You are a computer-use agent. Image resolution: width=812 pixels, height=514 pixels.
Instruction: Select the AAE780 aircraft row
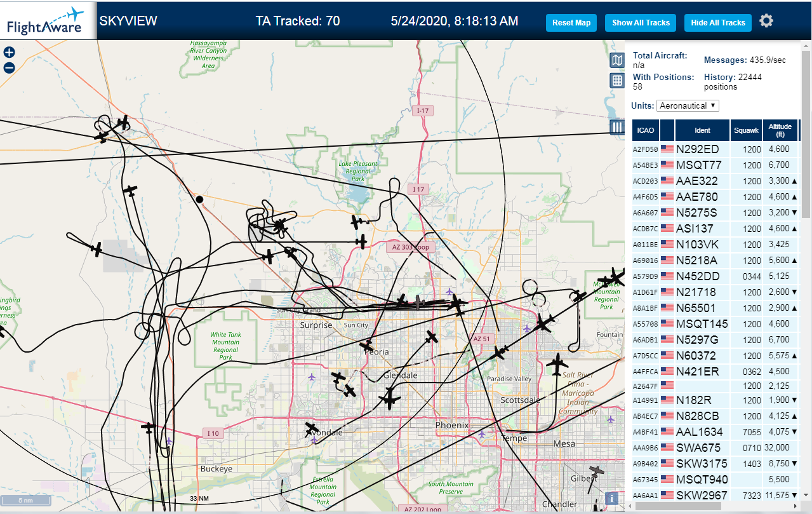coord(715,197)
